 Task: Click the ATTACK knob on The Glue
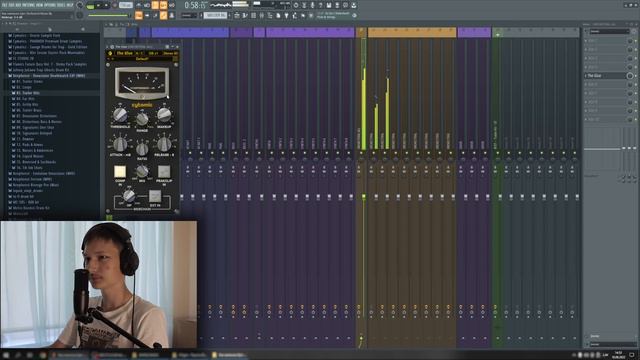pyautogui.click(x=120, y=144)
